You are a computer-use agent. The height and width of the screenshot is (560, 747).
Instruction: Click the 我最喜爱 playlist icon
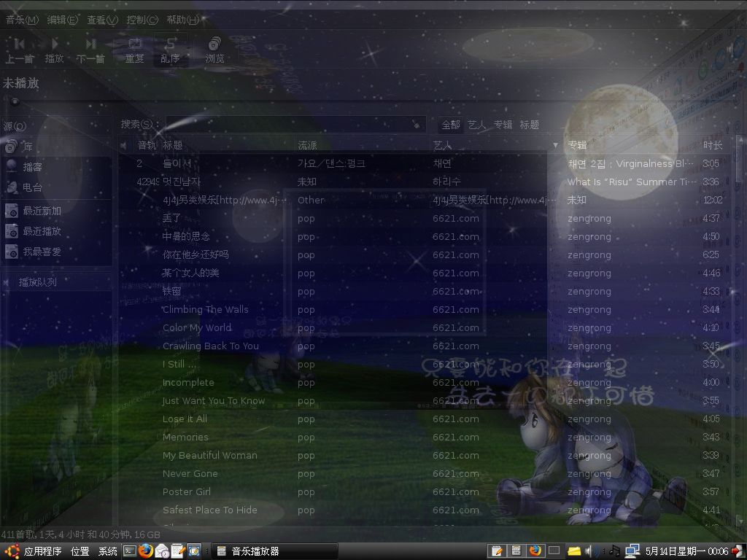point(12,252)
